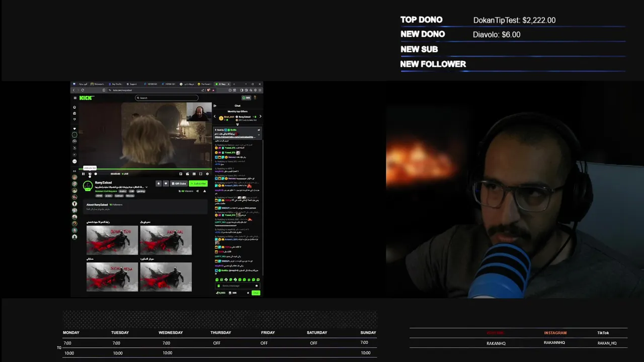Click Kick search field

(167, 98)
